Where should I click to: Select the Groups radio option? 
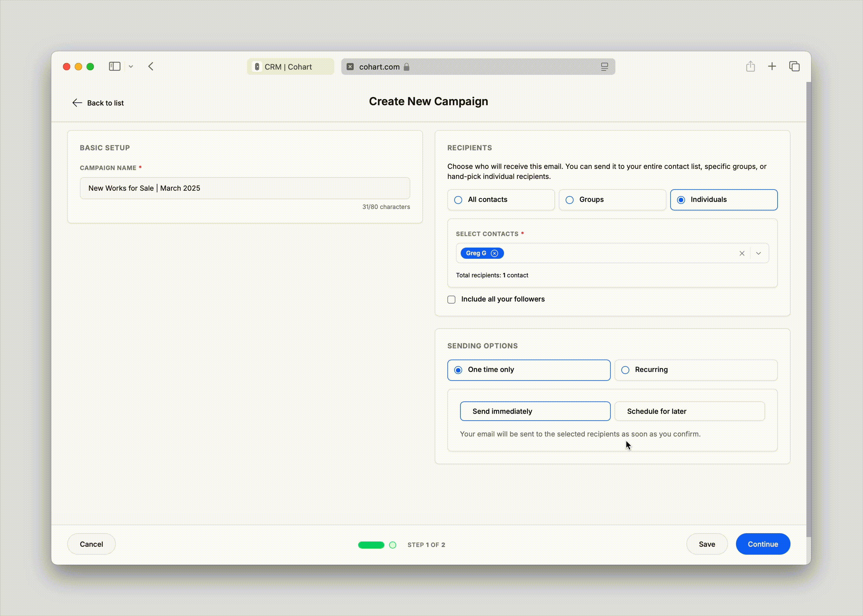612,200
